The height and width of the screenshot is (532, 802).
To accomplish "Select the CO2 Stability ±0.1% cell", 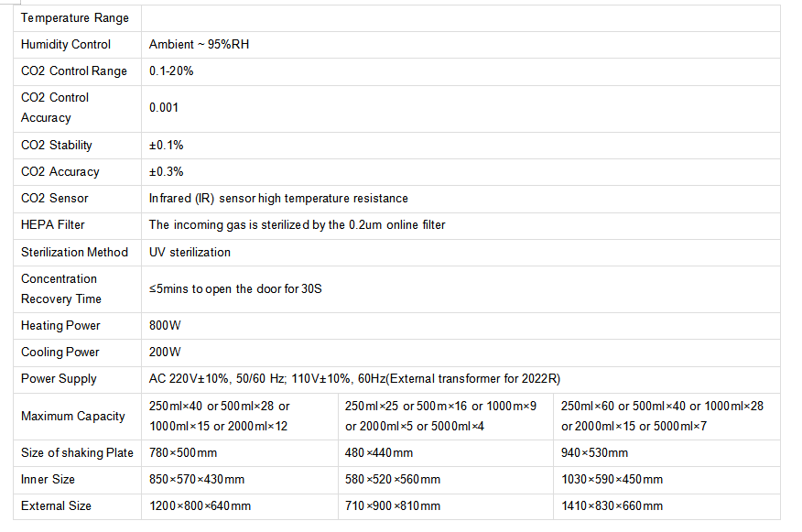I will pos(461,146).
